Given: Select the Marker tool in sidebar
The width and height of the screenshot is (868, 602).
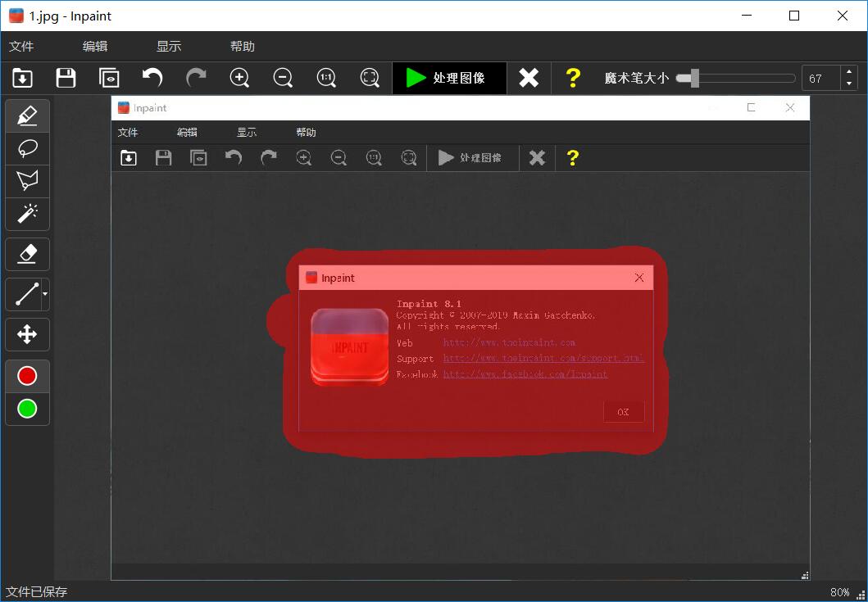Looking at the screenshot, I should click(27, 116).
